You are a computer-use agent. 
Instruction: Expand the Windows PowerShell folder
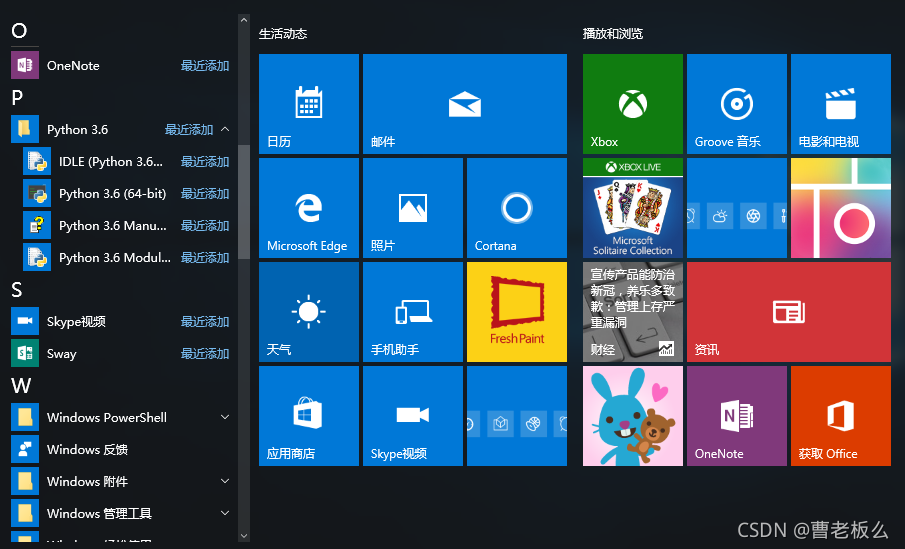coord(225,417)
